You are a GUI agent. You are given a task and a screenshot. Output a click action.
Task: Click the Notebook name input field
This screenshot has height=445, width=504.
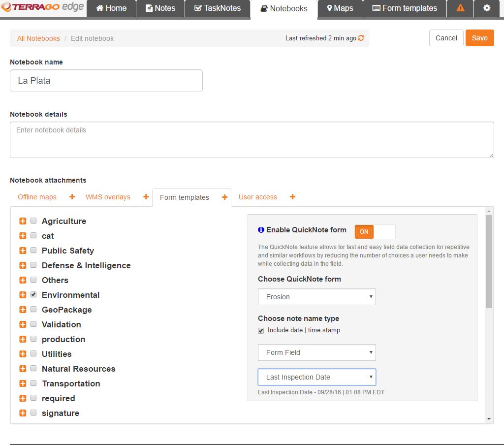[106, 81]
